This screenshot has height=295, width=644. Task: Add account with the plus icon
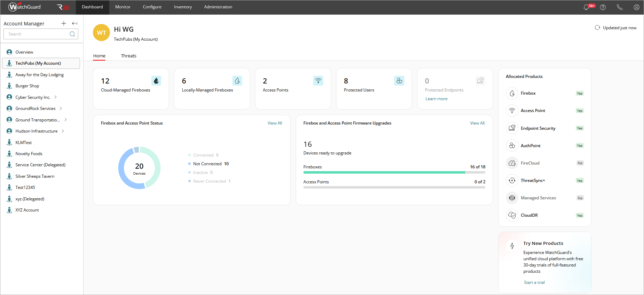coord(64,23)
